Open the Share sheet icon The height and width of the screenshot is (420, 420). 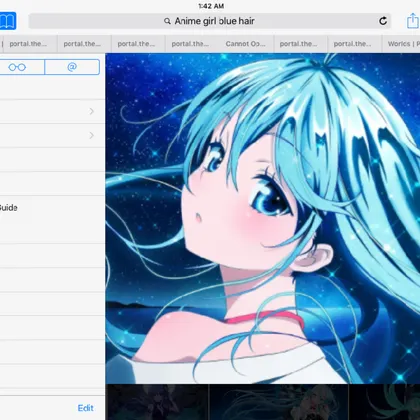[413, 21]
